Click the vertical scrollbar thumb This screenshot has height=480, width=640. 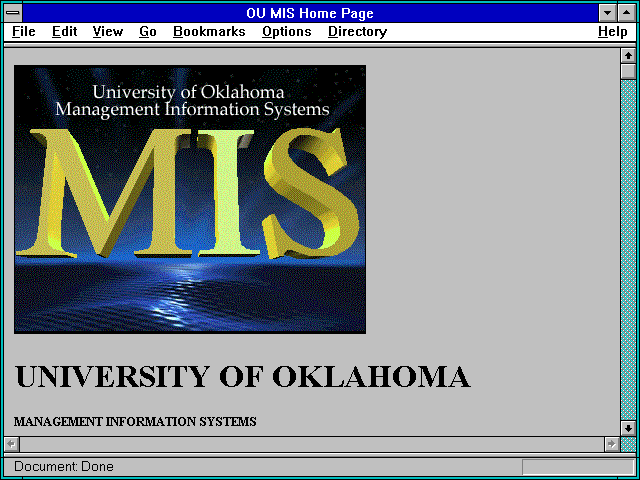628,71
